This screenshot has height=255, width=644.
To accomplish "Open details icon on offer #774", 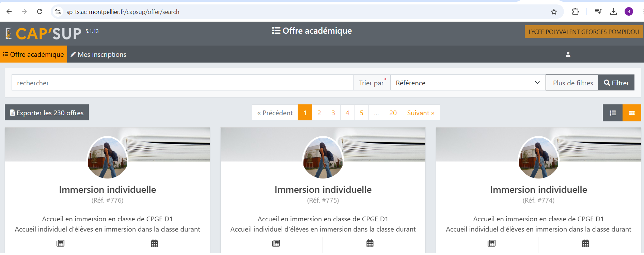I will coord(491,243).
